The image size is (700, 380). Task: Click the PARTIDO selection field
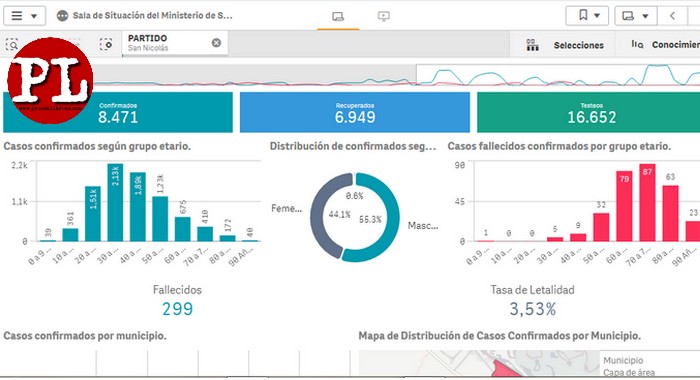pos(175,43)
